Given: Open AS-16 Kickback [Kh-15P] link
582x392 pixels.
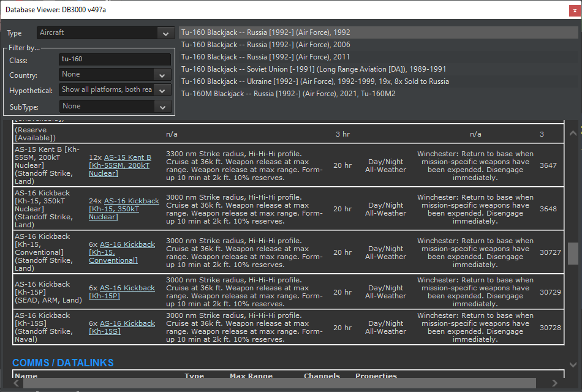Looking at the screenshot, I should point(127,288).
